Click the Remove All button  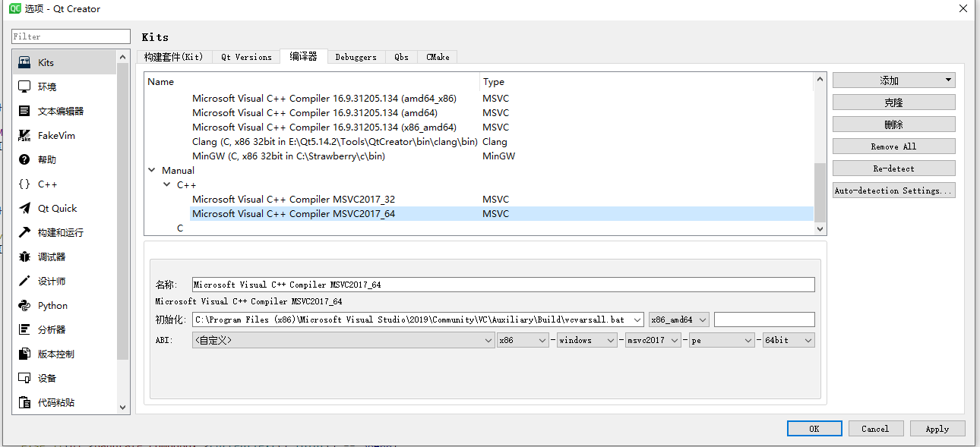pyautogui.click(x=894, y=146)
